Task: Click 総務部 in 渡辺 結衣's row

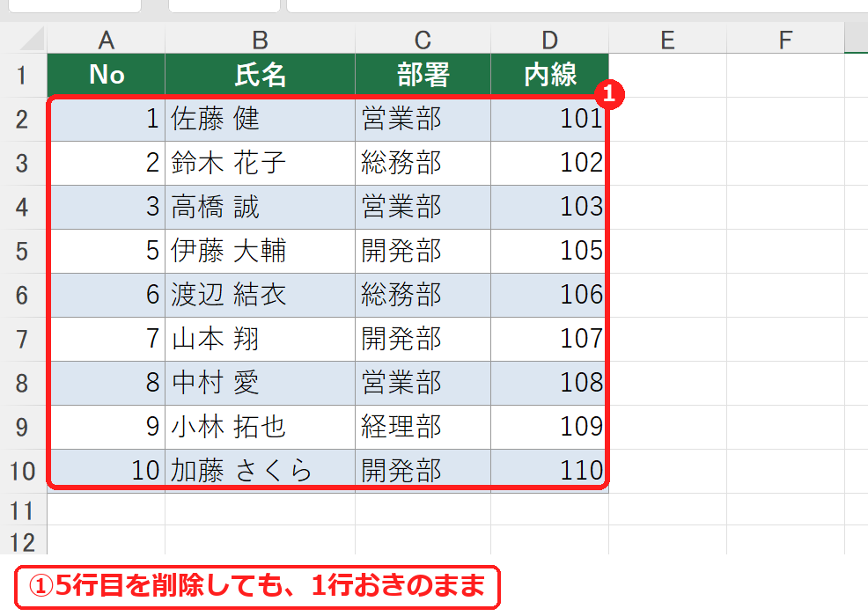Action: (423, 296)
